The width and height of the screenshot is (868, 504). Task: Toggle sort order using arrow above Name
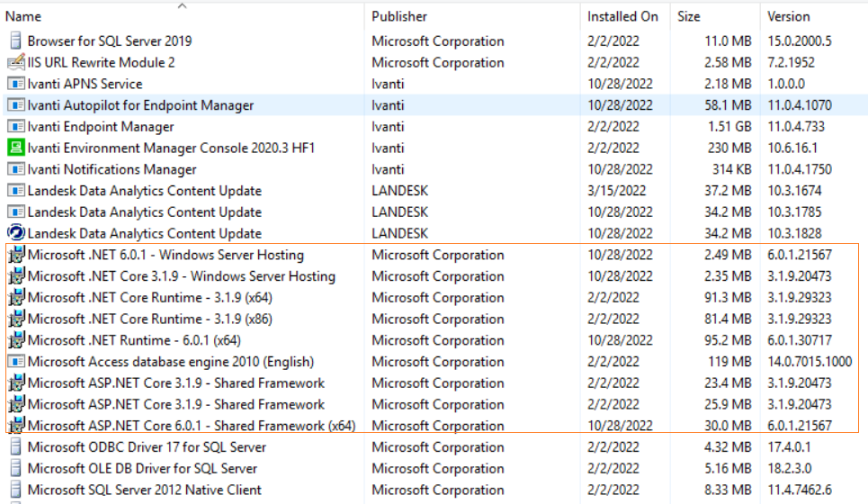(x=183, y=5)
